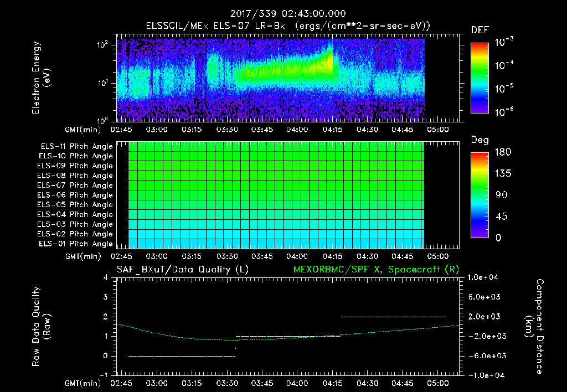
Task: Click the "0" tick on Deg colorbar
Action: click(498, 238)
